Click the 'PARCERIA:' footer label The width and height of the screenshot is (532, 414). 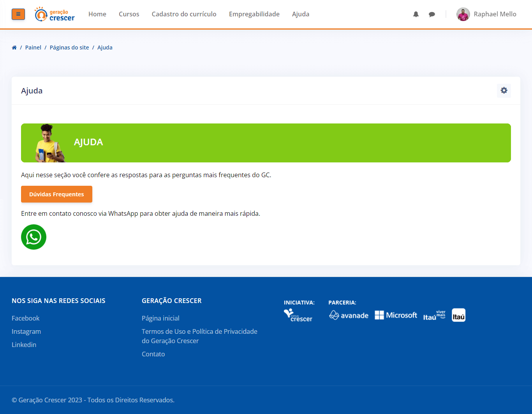tap(342, 303)
